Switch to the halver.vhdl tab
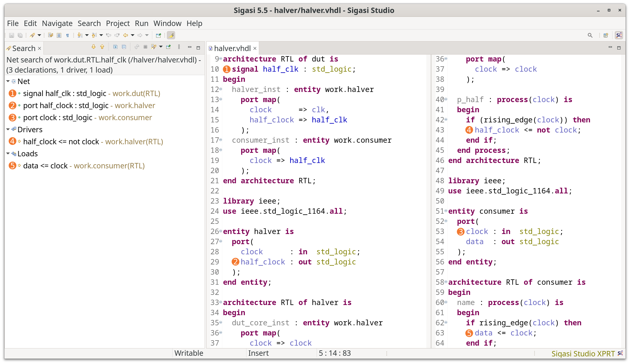 [232, 49]
